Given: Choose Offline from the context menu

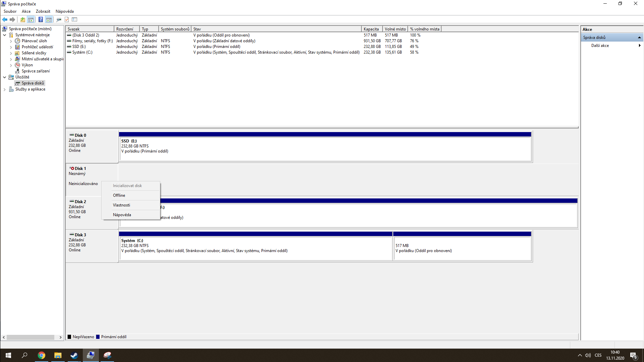Looking at the screenshot, I should tap(119, 195).
